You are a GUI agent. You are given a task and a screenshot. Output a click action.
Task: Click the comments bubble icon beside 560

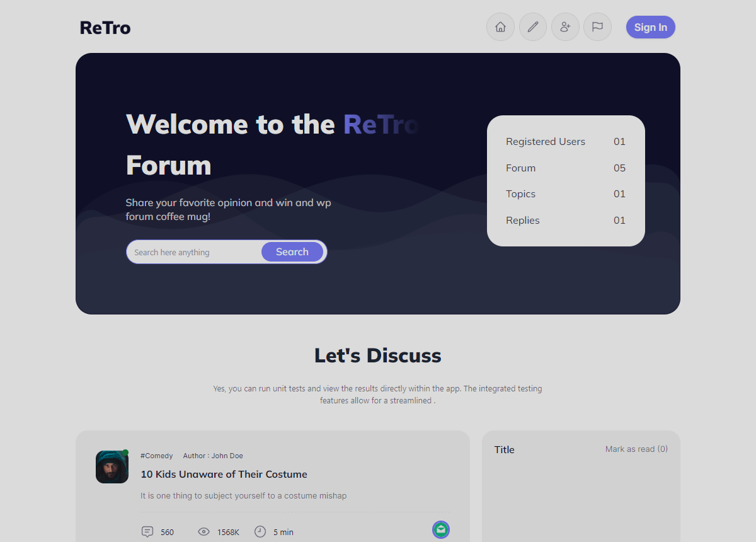pos(147,532)
